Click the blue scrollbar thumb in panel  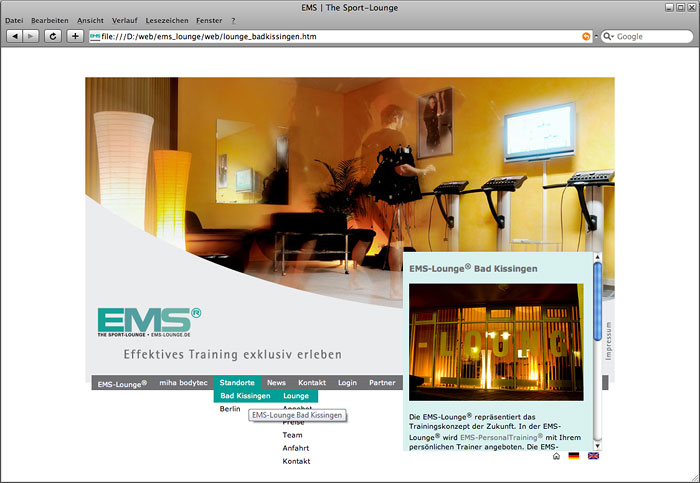click(597, 302)
